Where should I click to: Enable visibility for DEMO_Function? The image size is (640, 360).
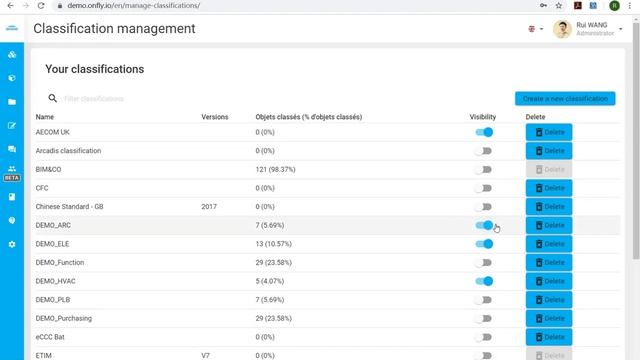(x=484, y=262)
